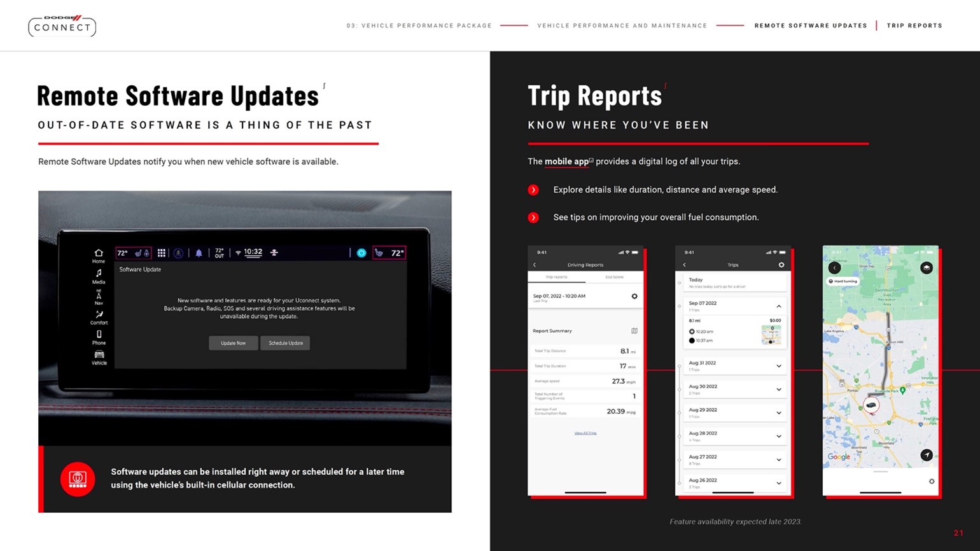Image resolution: width=980 pixels, height=551 pixels.
Task: Open the Nav compass icon
Action: pyautogui.click(x=99, y=295)
